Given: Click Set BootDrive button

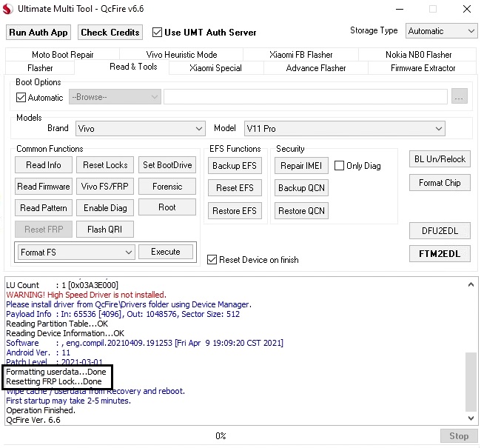Looking at the screenshot, I should (167, 165).
